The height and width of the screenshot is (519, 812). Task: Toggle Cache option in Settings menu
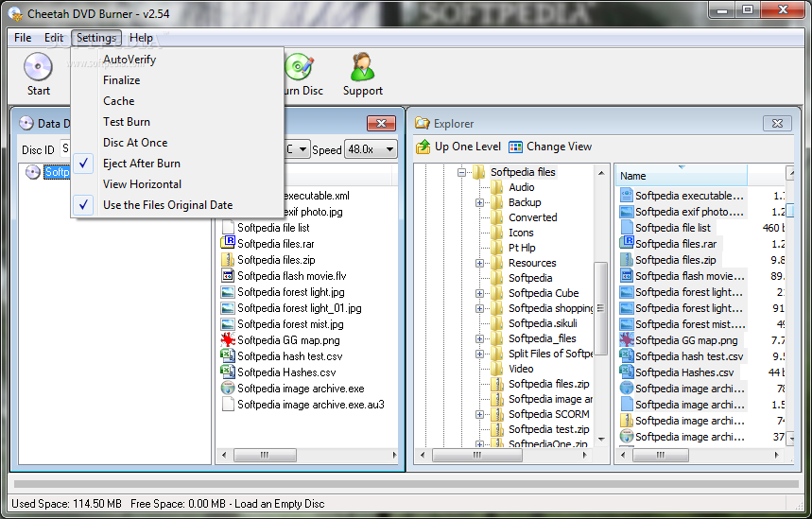178,101
